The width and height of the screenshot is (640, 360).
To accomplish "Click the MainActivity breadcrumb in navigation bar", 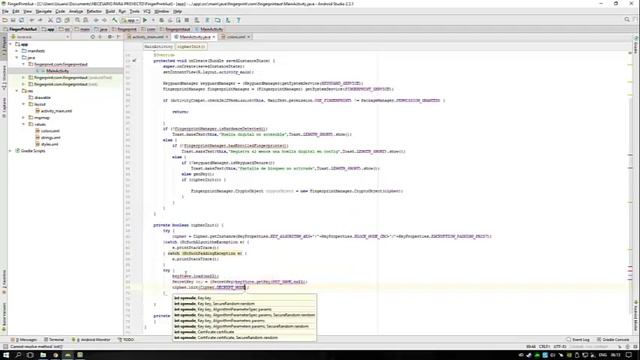I will [209, 29].
